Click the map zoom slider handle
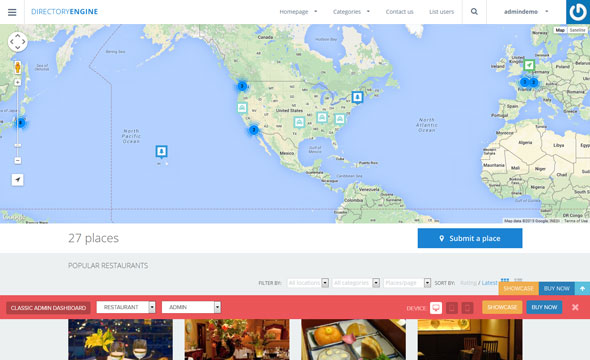590x360 pixels. point(18,145)
